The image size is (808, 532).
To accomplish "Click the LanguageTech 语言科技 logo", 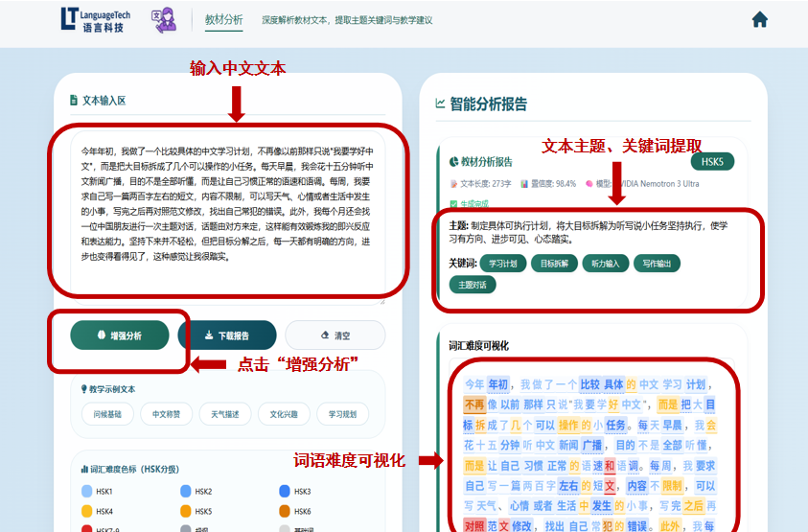I will click(x=95, y=19).
